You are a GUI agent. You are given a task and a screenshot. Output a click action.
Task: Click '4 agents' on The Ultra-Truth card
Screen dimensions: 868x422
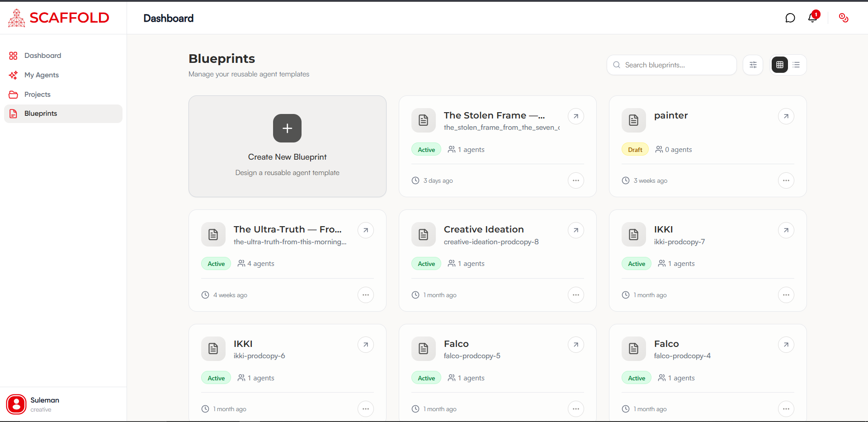click(x=256, y=264)
